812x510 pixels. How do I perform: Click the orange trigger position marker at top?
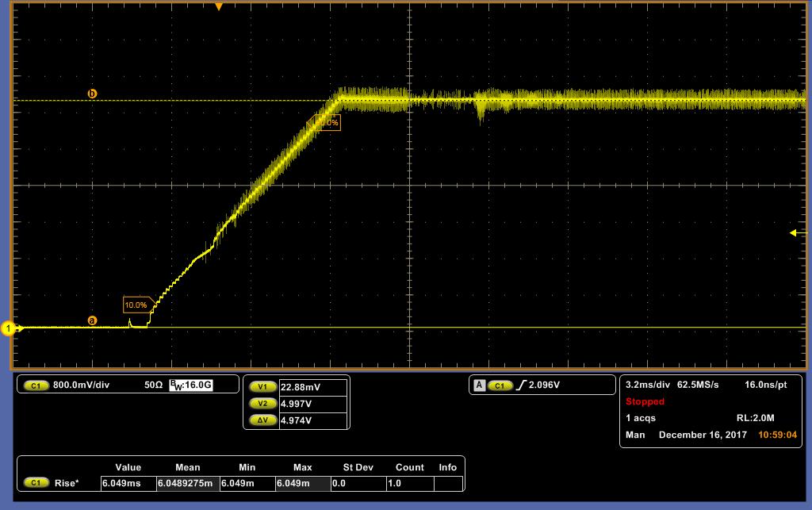[x=219, y=6]
